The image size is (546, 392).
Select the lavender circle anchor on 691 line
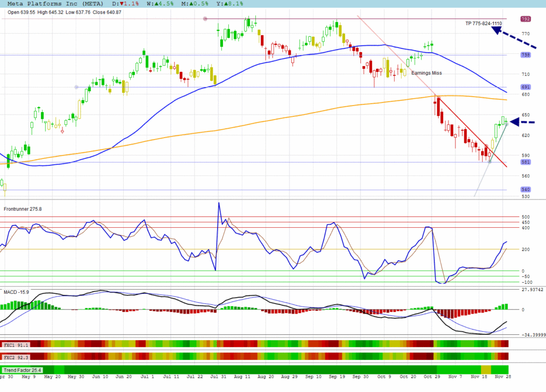(76, 87)
